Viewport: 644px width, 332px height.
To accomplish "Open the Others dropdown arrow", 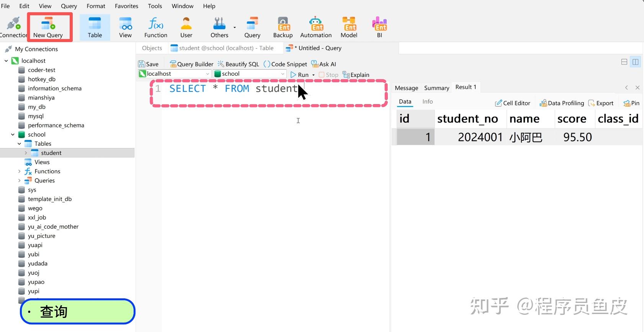I will pos(235,28).
